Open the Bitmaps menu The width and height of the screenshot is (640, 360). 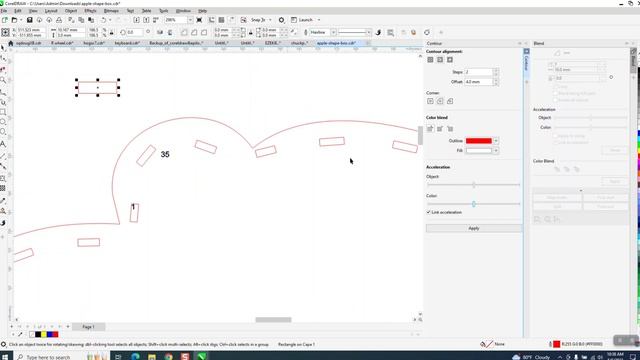(111, 11)
